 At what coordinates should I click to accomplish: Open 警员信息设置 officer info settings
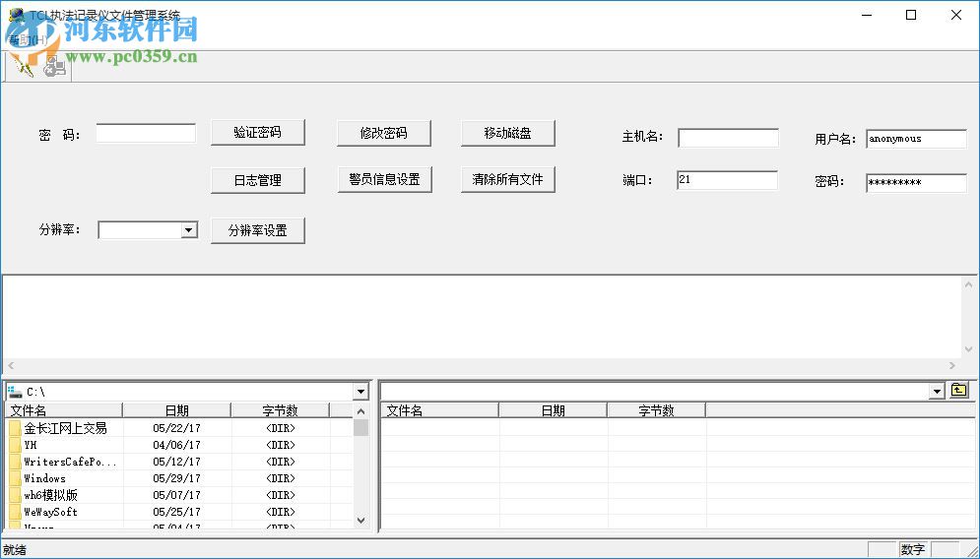coord(384,179)
